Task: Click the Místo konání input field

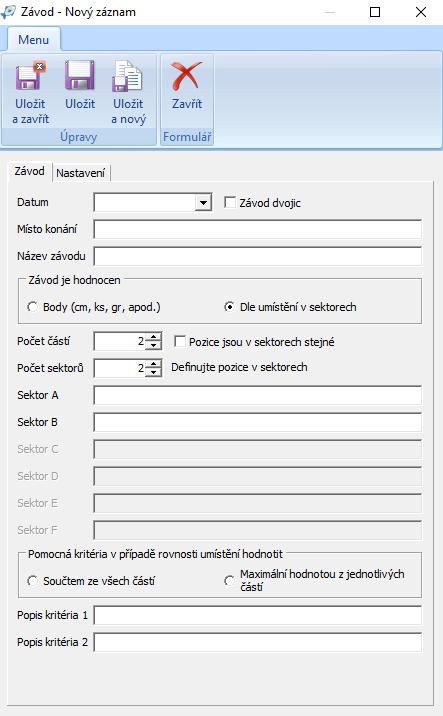Action: pos(258,229)
